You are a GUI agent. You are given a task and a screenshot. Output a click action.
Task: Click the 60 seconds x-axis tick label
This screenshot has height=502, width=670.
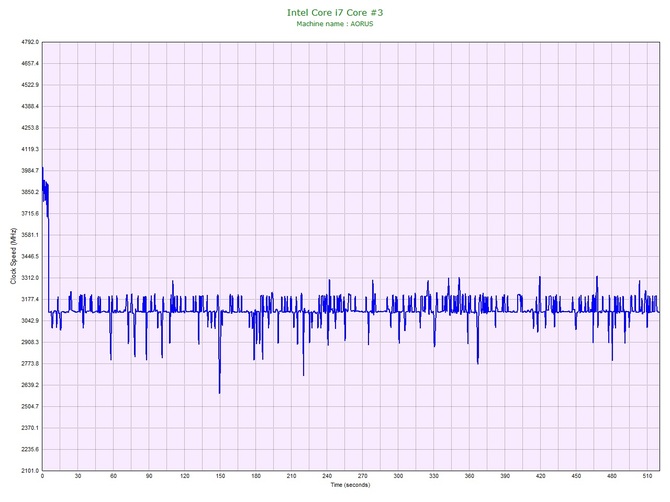113,476
